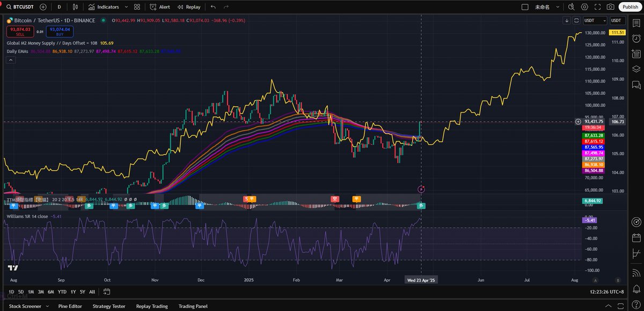Add a symbol to compare with plus icon
The height and width of the screenshot is (311, 644).
[43, 7]
